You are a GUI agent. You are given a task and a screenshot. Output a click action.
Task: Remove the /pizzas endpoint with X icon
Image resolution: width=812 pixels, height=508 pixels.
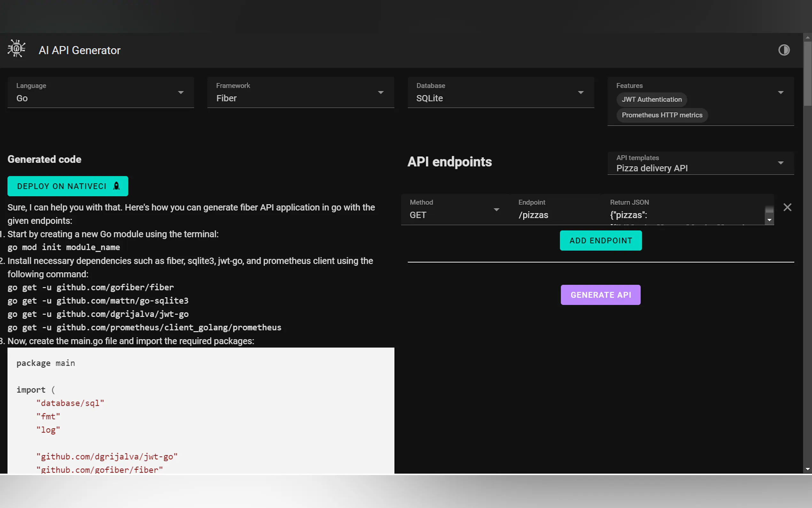(787, 207)
